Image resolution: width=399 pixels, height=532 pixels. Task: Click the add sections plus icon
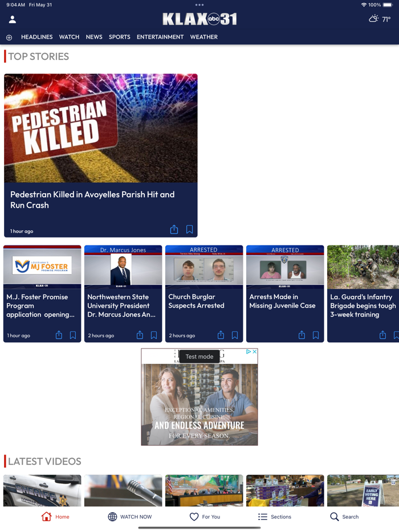pos(9,38)
